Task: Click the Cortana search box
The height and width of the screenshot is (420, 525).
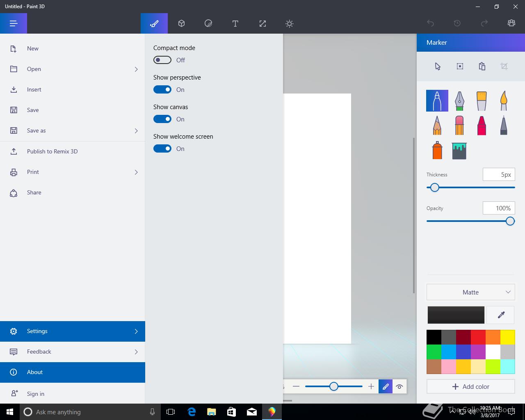Action: pyautogui.click(x=90, y=412)
